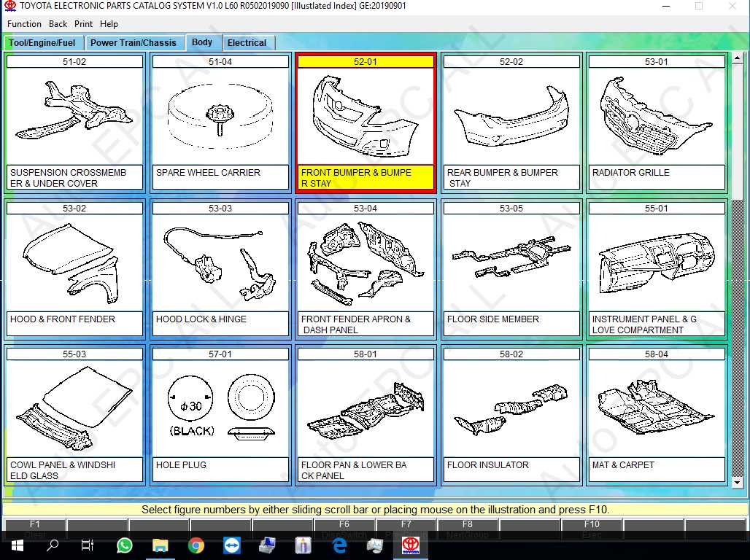The image size is (750, 560).
Task: Click the 52-01 figure number header
Action: (x=366, y=62)
